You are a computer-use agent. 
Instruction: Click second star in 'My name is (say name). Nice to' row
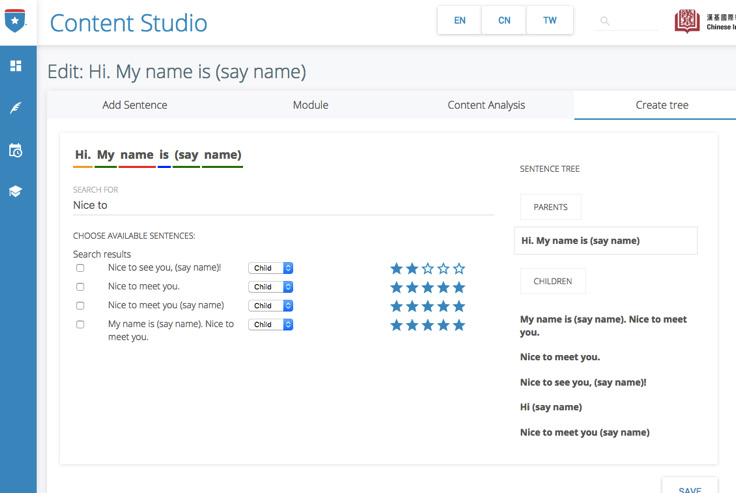click(x=412, y=325)
